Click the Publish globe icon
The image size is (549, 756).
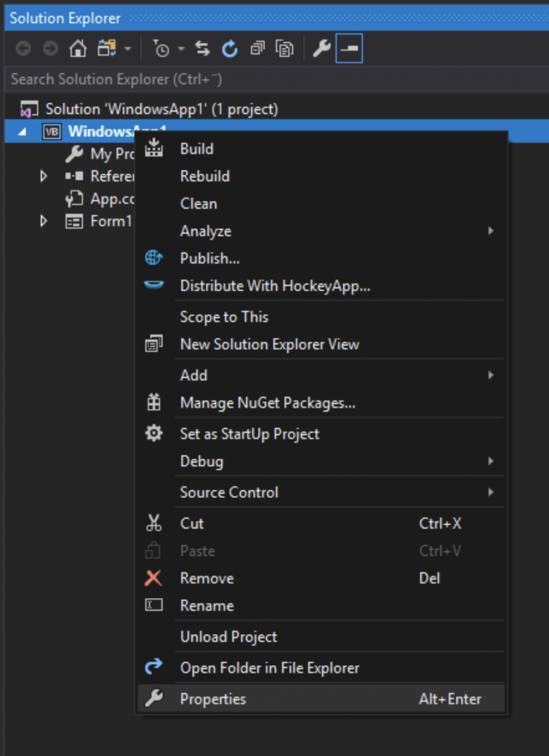[x=154, y=258]
